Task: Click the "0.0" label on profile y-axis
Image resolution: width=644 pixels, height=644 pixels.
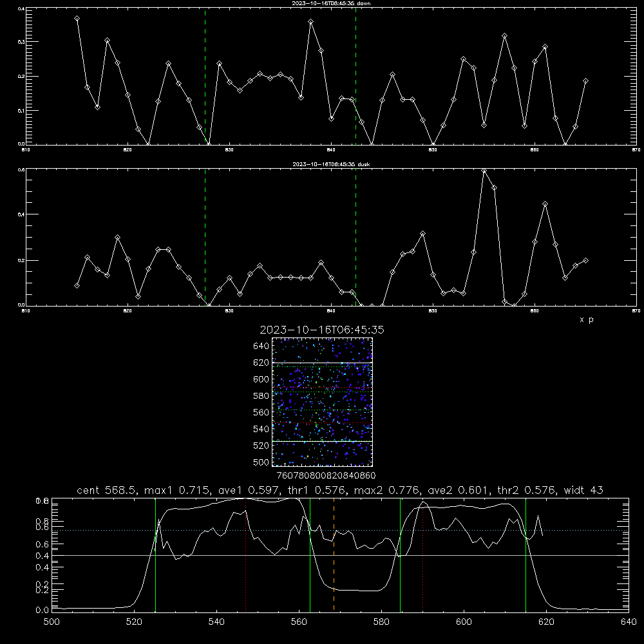Action: coord(42,611)
